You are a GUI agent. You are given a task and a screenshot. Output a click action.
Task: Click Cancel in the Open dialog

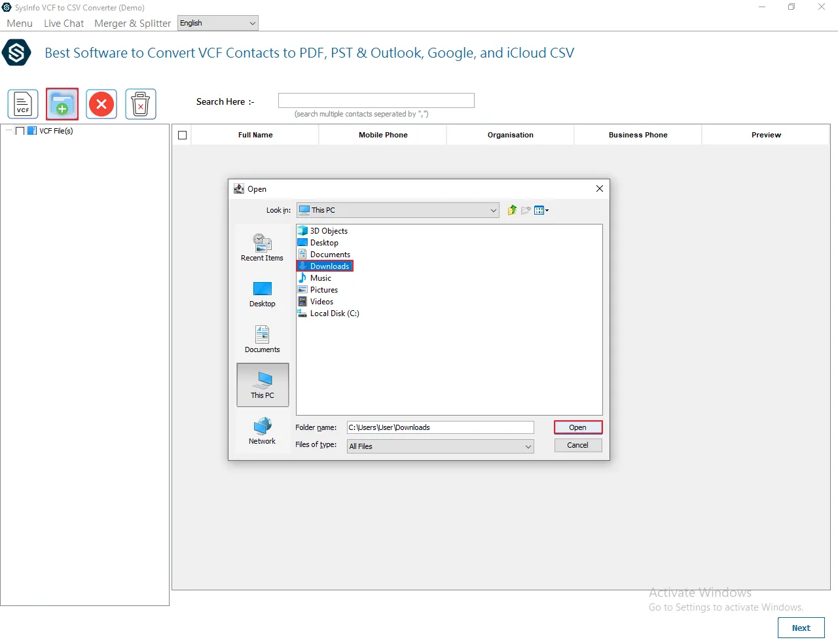577,445
